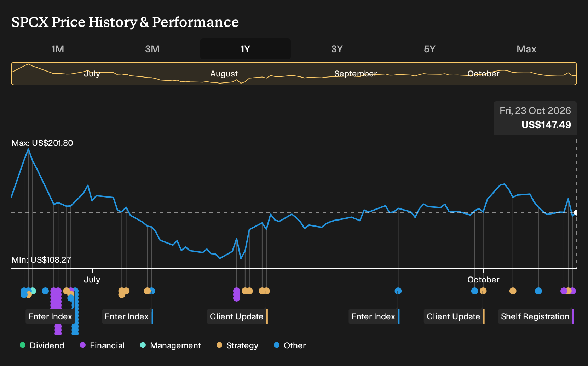This screenshot has height=366, width=588.
Task: Click the Max: US$201.80 label
Action: click(x=42, y=143)
